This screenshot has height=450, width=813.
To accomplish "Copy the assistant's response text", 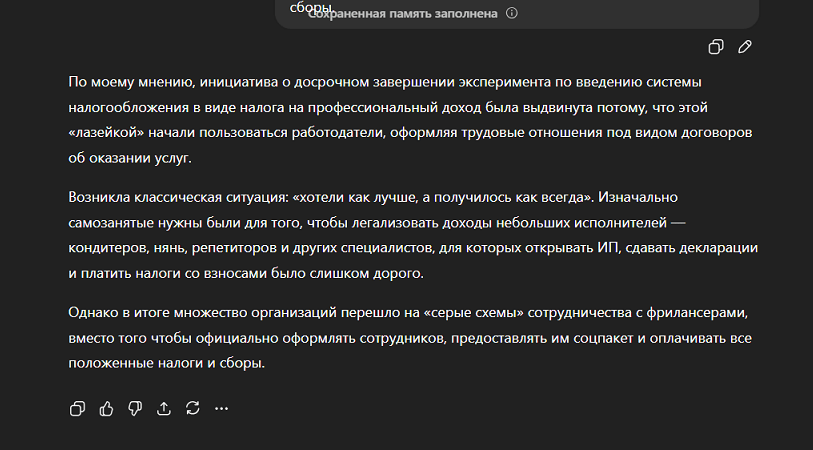I will tap(77, 408).
